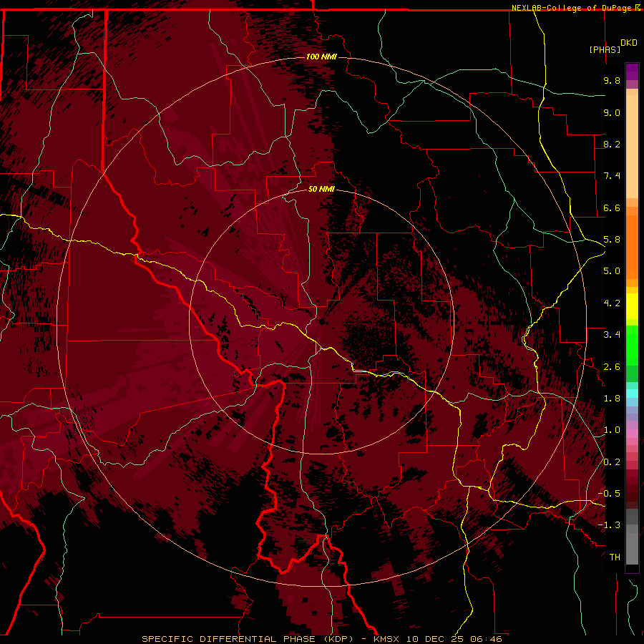Select the 1.8 legend value
The width and height of the screenshot is (644, 644).
pyautogui.click(x=612, y=399)
